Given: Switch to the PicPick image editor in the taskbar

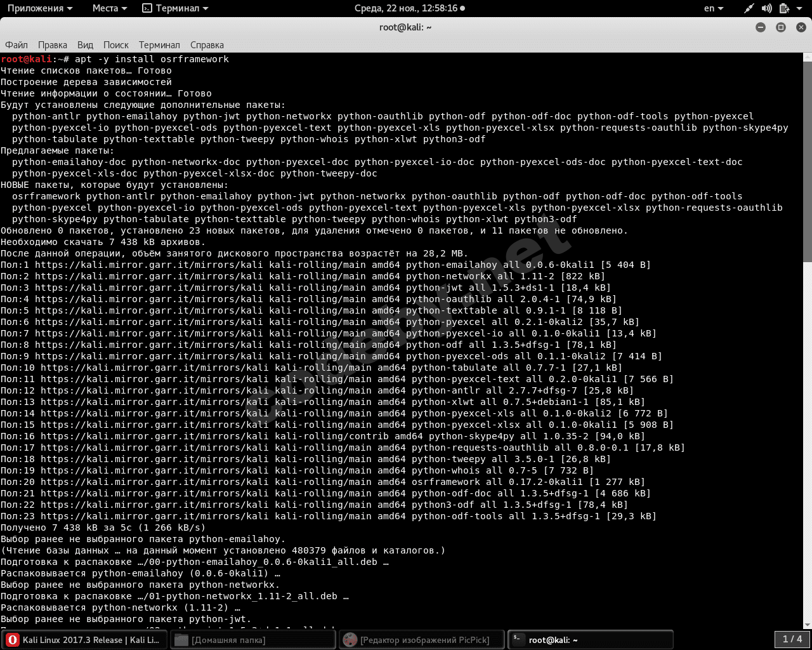Looking at the screenshot, I should tap(421, 639).
